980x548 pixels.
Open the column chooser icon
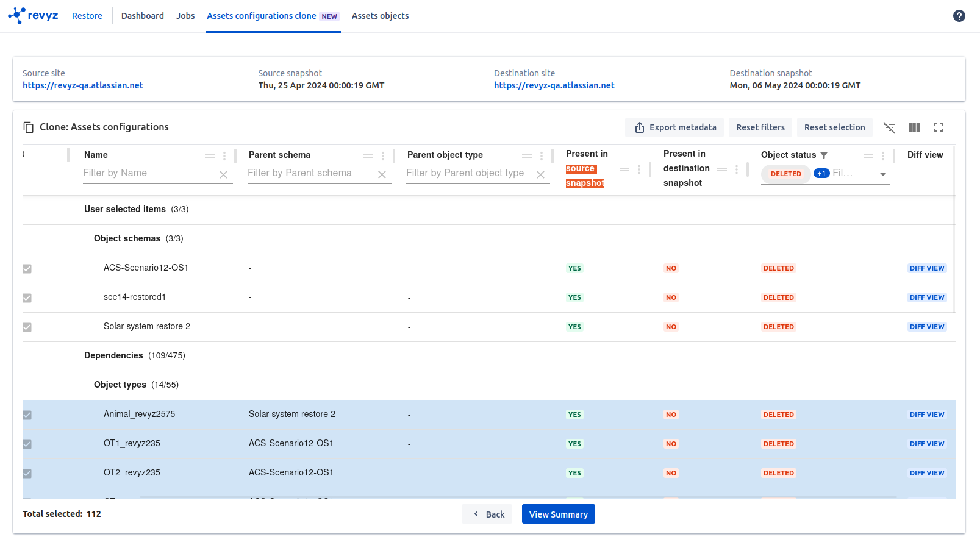click(x=914, y=127)
